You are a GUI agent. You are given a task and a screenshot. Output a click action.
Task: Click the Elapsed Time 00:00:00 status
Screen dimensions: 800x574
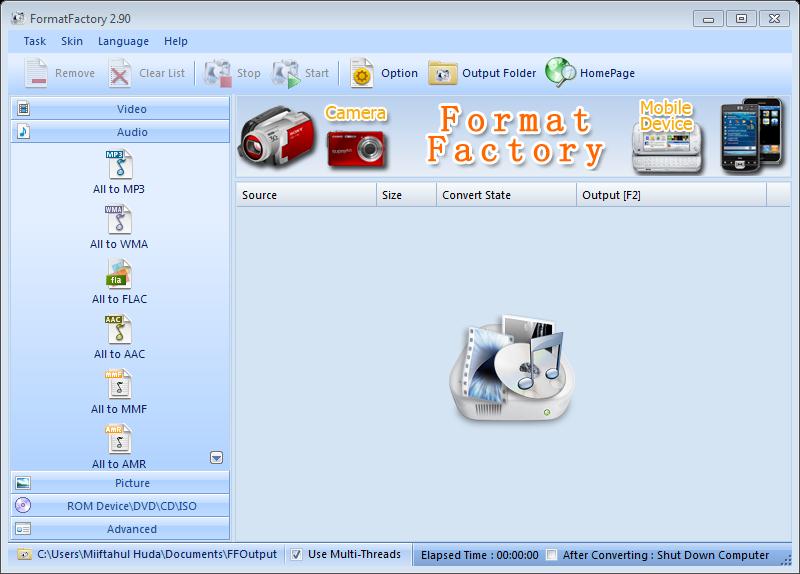480,555
